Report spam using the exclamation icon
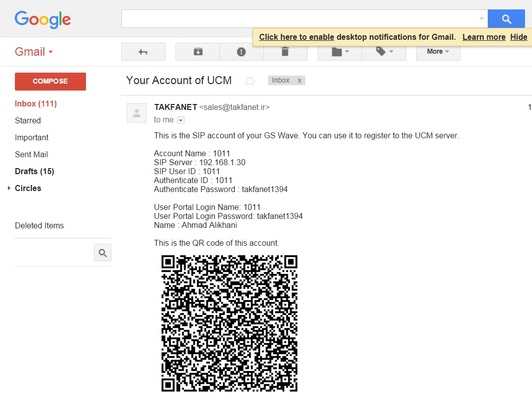The image size is (532, 400). [x=241, y=52]
